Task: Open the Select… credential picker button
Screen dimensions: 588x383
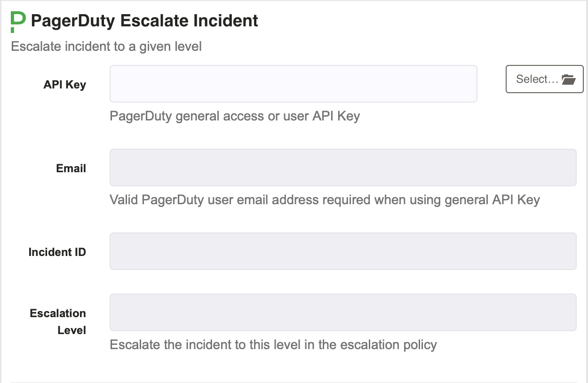Action: [545, 79]
